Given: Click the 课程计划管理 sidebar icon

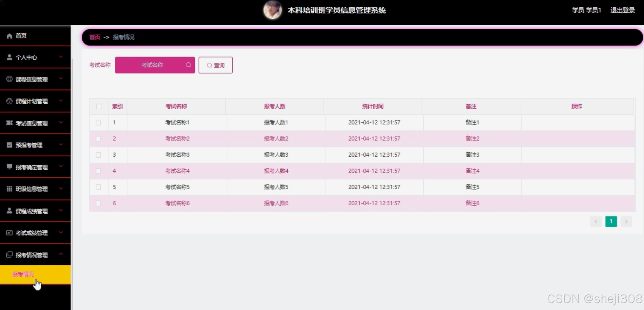Looking at the screenshot, I should coord(10,101).
